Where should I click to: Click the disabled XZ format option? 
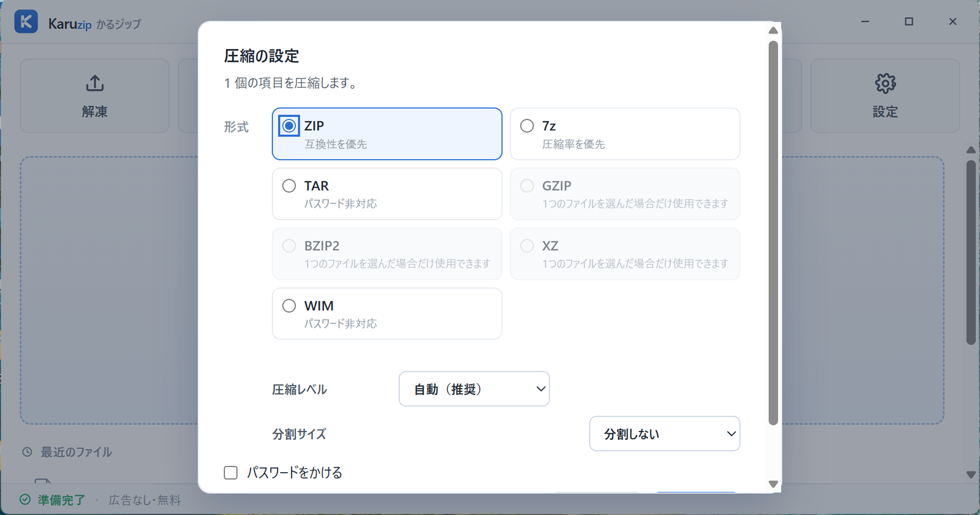(625, 254)
